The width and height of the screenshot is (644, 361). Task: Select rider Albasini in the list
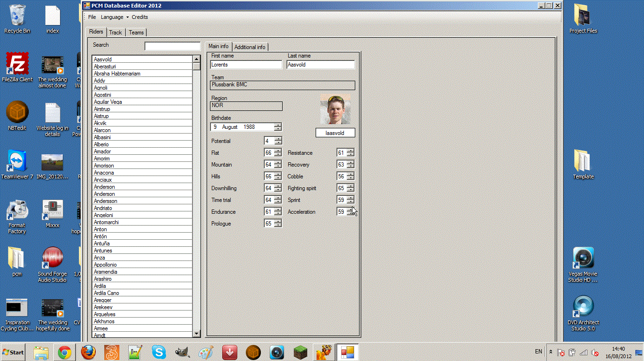point(101,137)
